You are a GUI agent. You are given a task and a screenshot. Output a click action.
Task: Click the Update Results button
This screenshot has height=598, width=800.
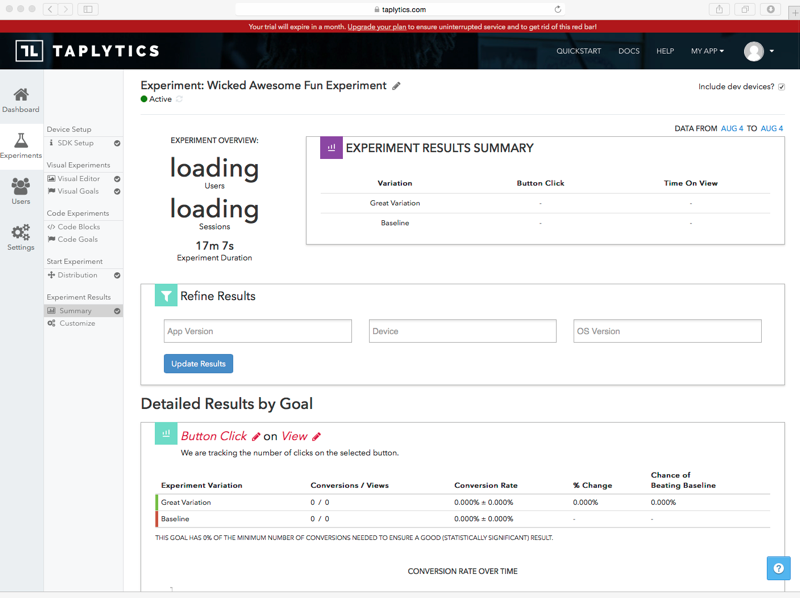(198, 363)
